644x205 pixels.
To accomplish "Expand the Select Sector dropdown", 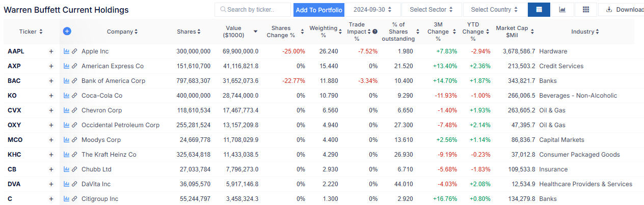I will click(431, 10).
